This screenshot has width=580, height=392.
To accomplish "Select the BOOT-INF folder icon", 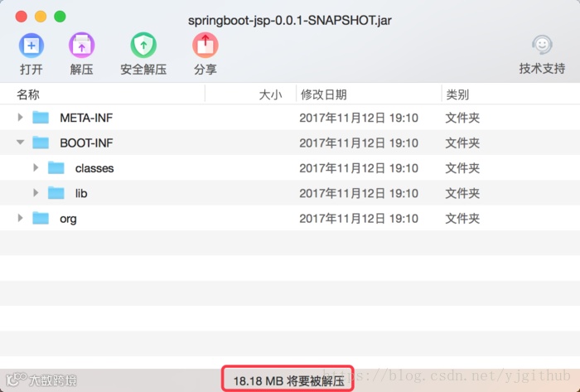I will click(41, 143).
